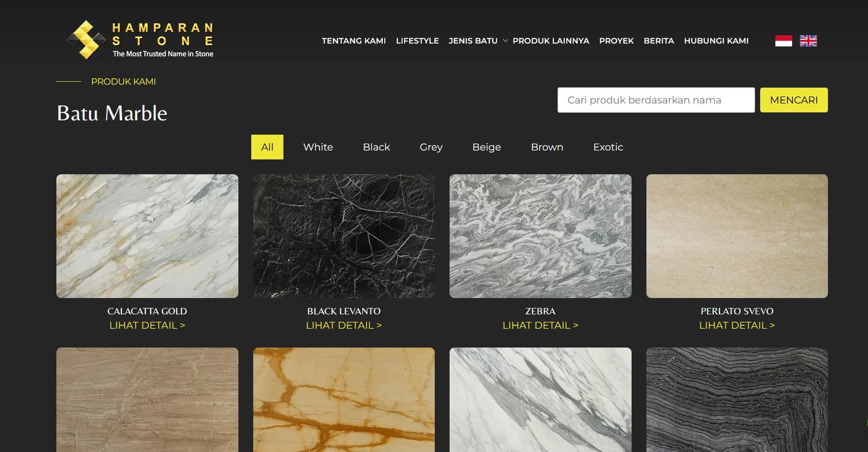Click the Mencari search button
Screen dimensions: 868x452
point(794,100)
